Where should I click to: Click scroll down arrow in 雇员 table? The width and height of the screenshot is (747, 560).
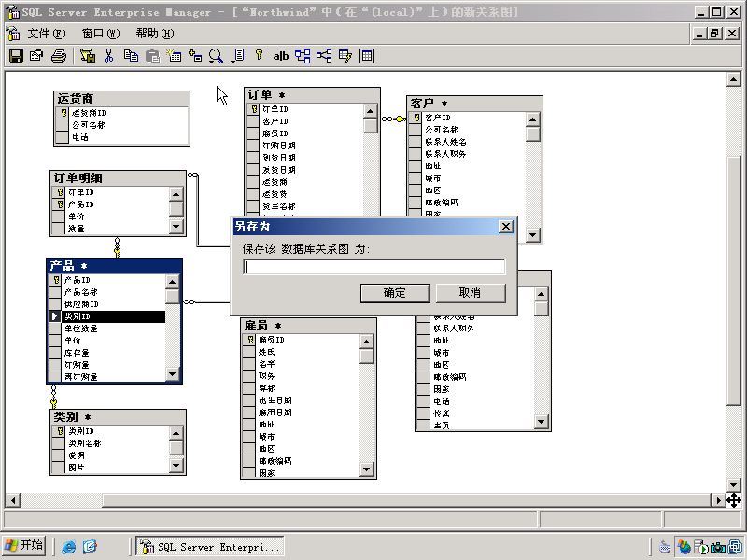click(x=366, y=470)
